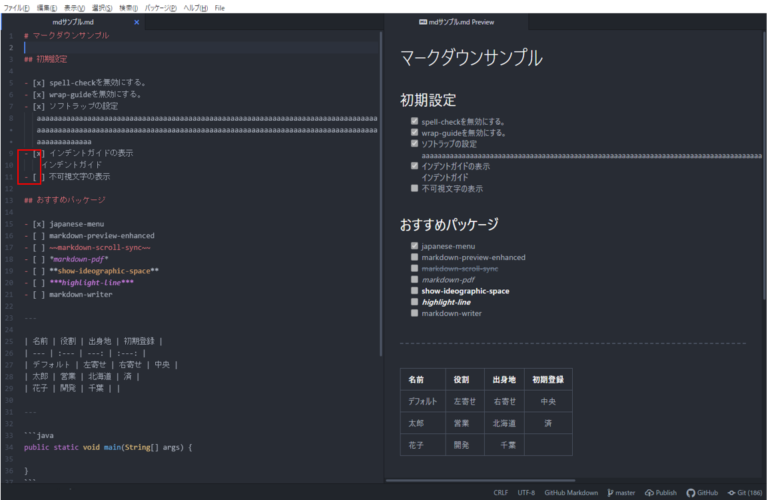Image resolution: width=768 pixels, height=500 pixels.
Task: Uncheck japanese-menu checkbox in preview
Action: pos(414,246)
